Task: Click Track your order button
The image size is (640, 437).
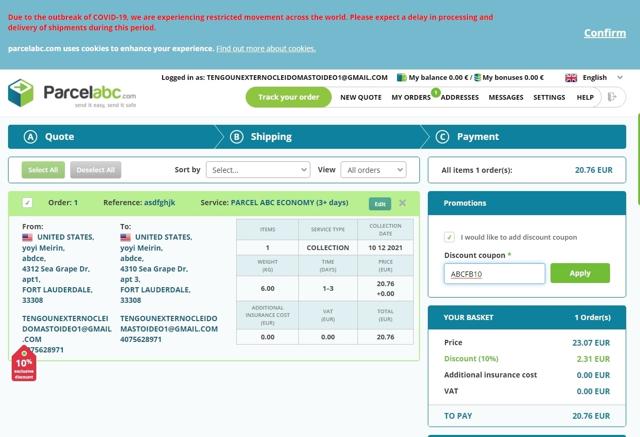Action: click(289, 97)
